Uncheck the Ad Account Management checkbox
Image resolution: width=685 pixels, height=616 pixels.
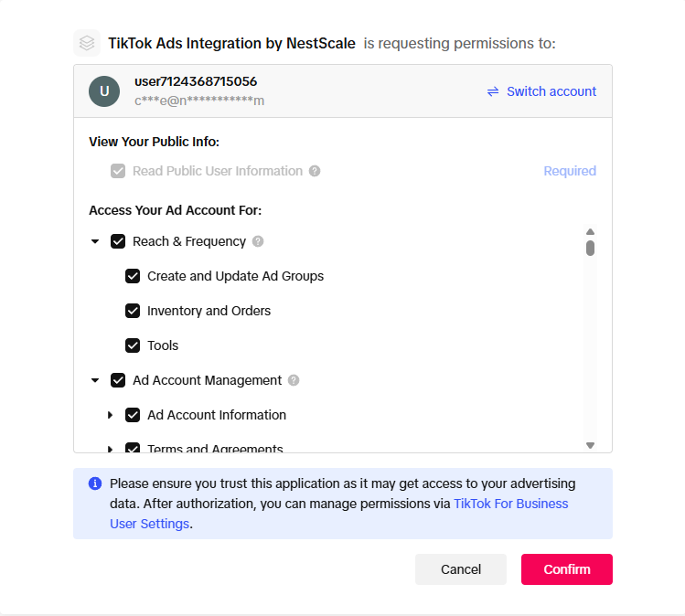pyautogui.click(x=118, y=380)
